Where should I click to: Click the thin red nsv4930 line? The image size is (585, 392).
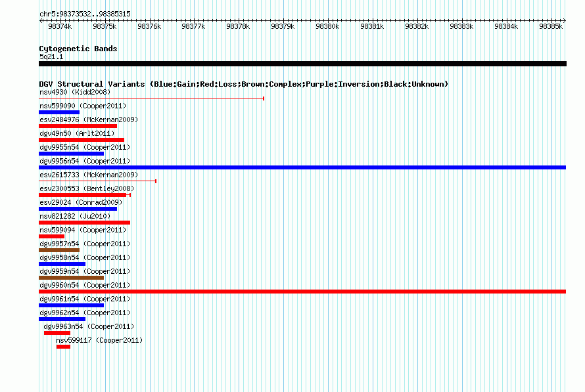(x=151, y=98)
